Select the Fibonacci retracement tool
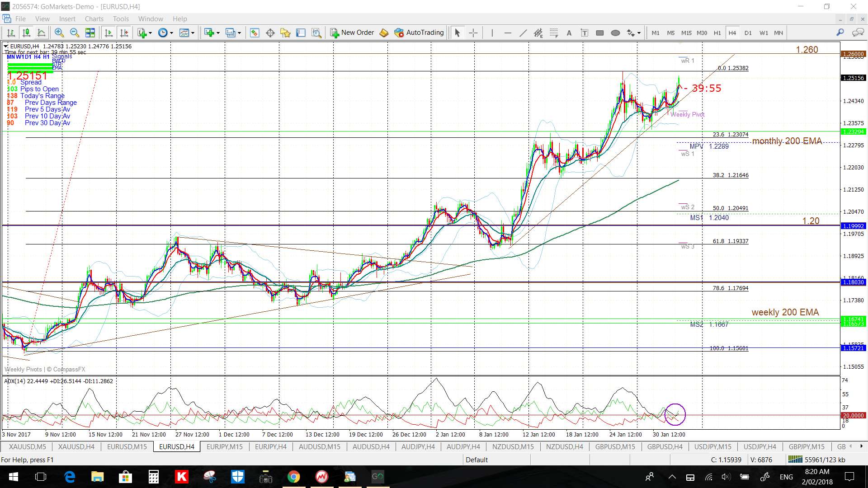Image resolution: width=868 pixels, height=488 pixels. point(554,33)
